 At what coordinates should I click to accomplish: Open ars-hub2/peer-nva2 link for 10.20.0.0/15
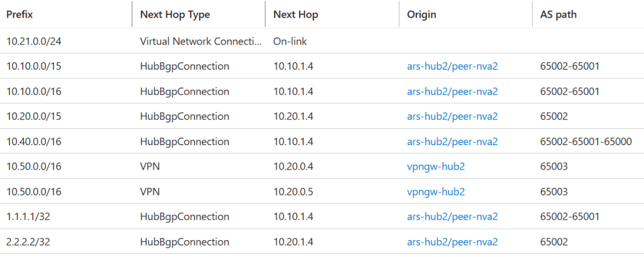(x=452, y=116)
